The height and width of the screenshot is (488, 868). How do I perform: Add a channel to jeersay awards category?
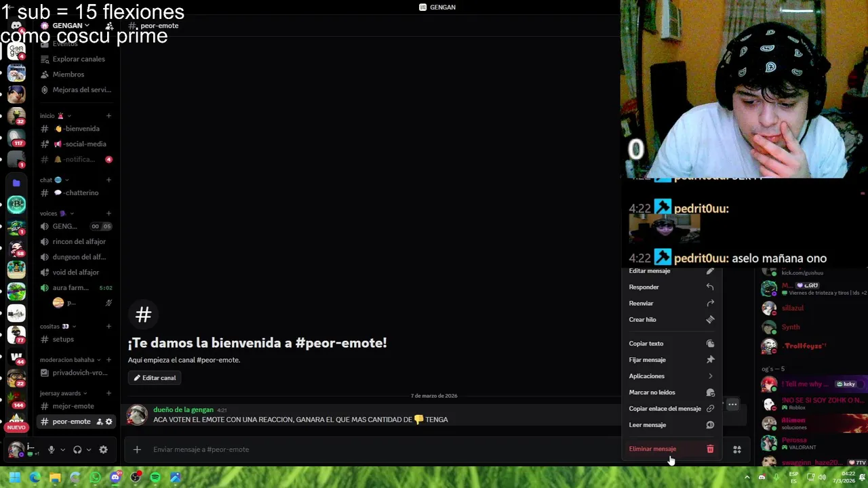108,393
